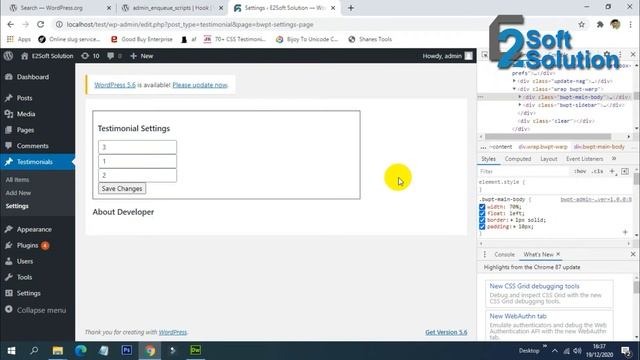Open Apps bookmarks shortcut

coord(19,39)
